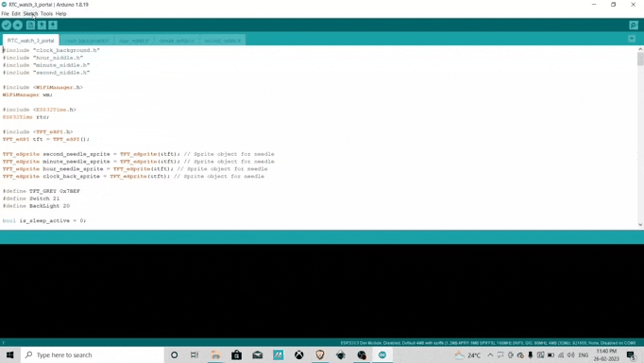Click the Open sketch up-arrow icon
The image size is (644, 363).
42,26
